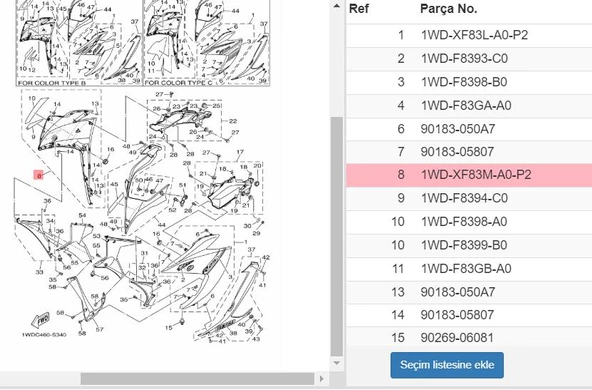Click the right arrow of horizontal scrollbar
This screenshot has height=390, width=592.
tap(321, 379)
